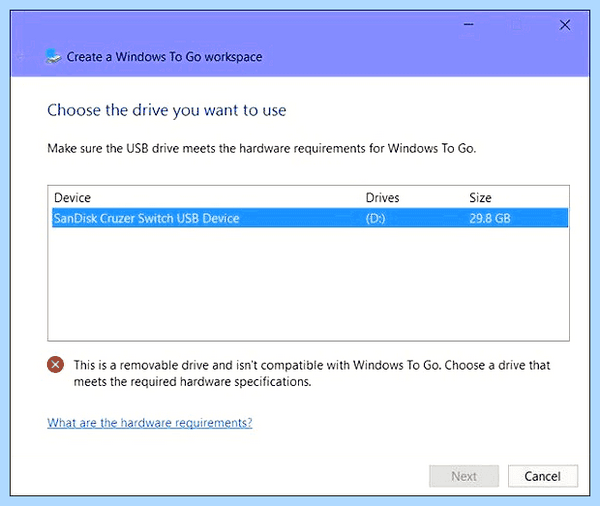The width and height of the screenshot is (600, 506).
Task: Click the 'Choose the drive you want to use' heading
Action: tap(166, 111)
